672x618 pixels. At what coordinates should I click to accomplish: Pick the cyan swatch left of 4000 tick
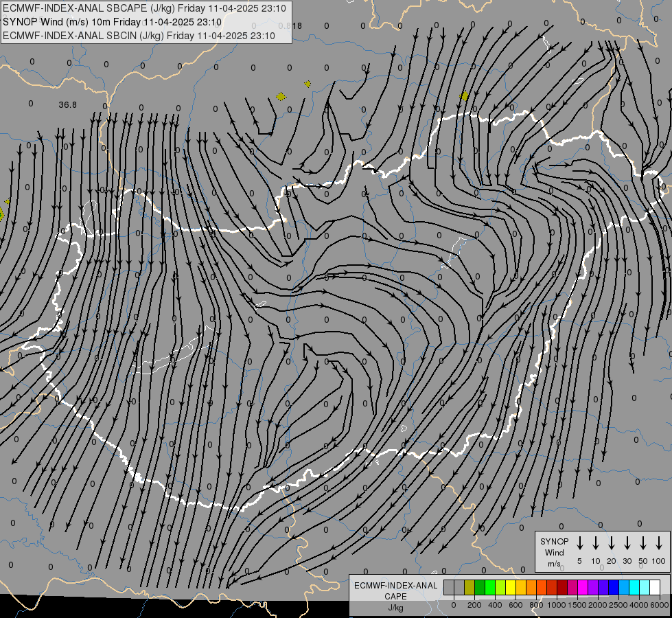coord(634,587)
